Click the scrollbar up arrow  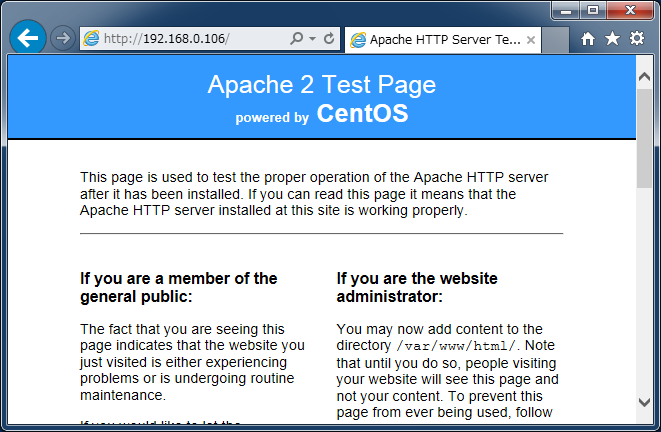(x=644, y=77)
